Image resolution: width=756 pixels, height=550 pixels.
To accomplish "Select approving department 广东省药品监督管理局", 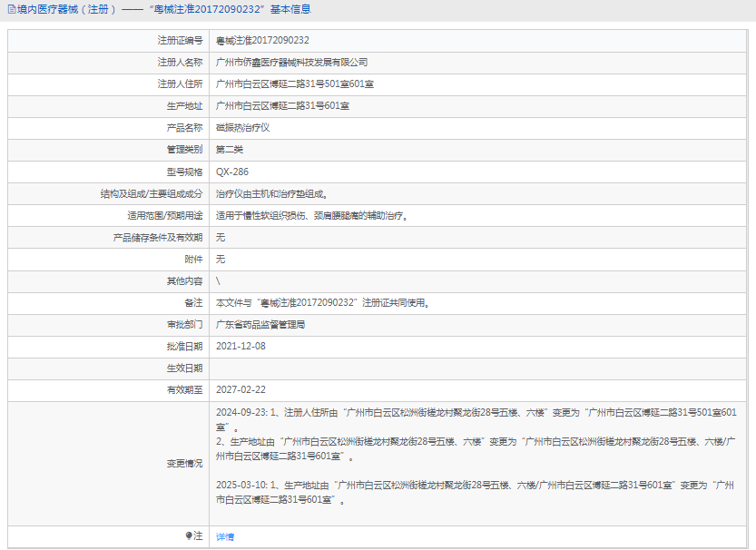I will [x=260, y=324].
